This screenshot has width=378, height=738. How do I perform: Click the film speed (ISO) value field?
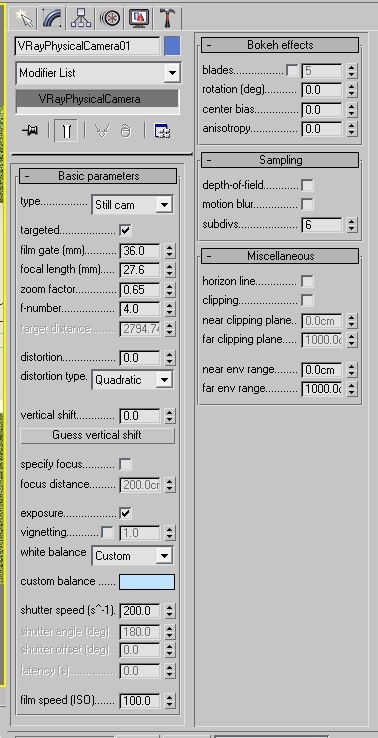140,701
